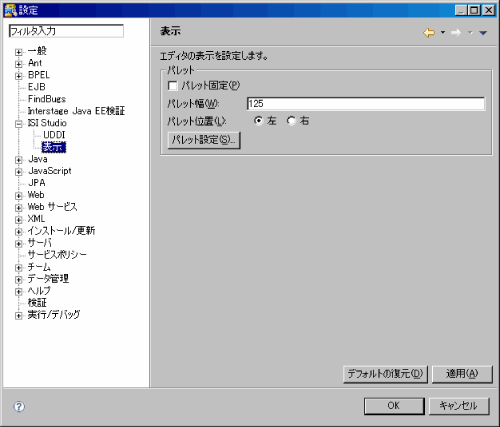500x427 pixels.
Task: Maximize the 設定 dialog window
Action: pos(474,10)
